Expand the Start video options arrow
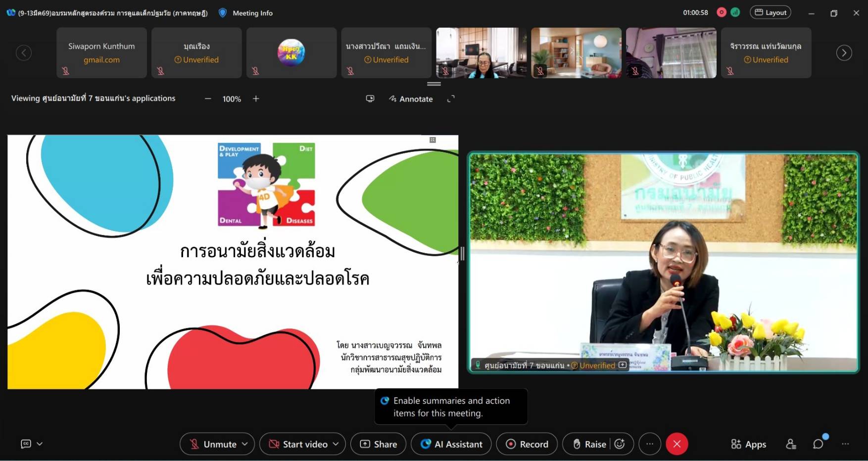This screenshot has height=461, width=868. tap(336, 444)
